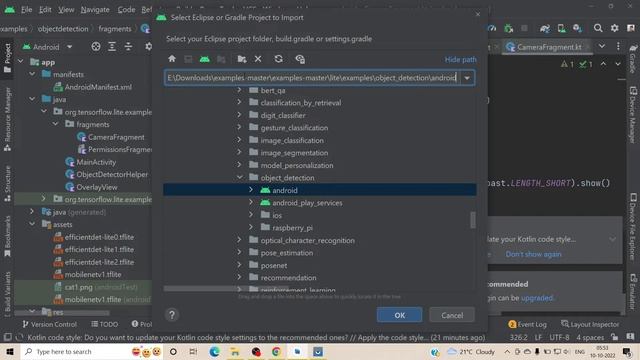The height and width of the screenshot is (360, 640).
Task: Collapse the object_detection folder
Action: pos(240,178)
